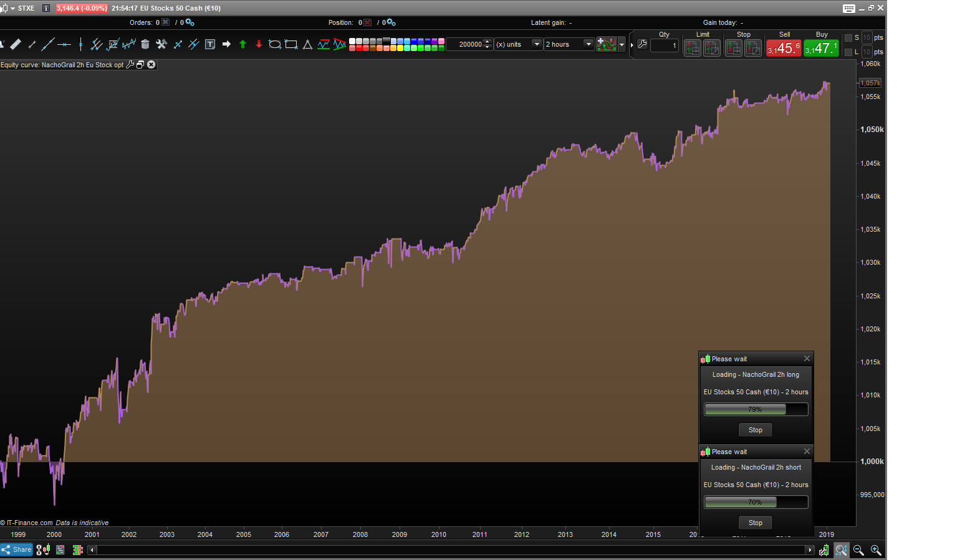Select the text annotation tool
The width and height of the screenshot is (965, 560).
pyautogui.click(x=210, y=44)
